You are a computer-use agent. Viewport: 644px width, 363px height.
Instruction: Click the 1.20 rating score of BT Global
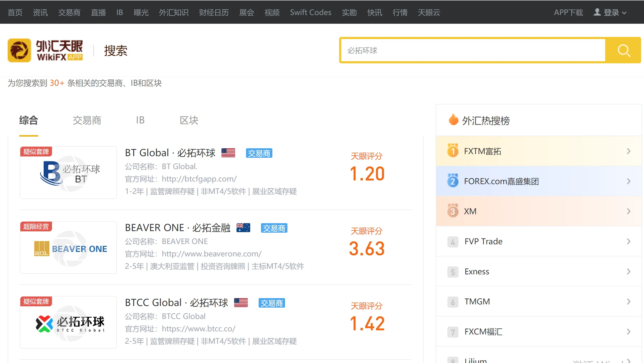(x=367, y=174)
